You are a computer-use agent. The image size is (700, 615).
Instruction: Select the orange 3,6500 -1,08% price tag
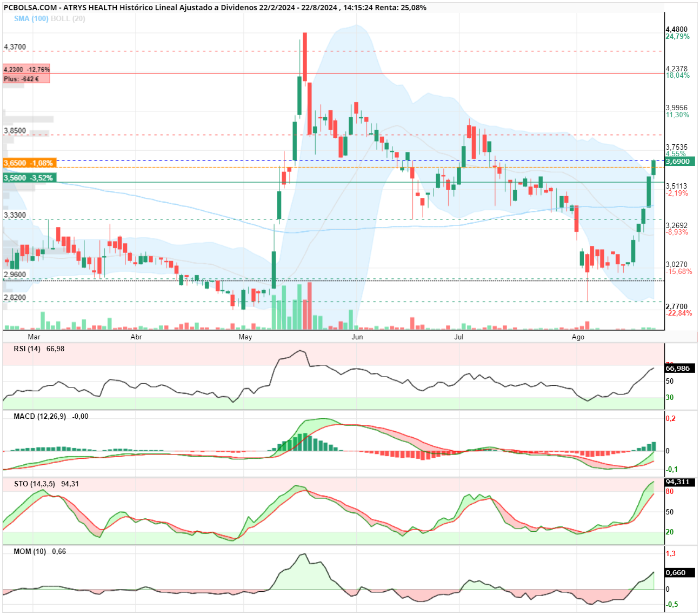point(29,163)
